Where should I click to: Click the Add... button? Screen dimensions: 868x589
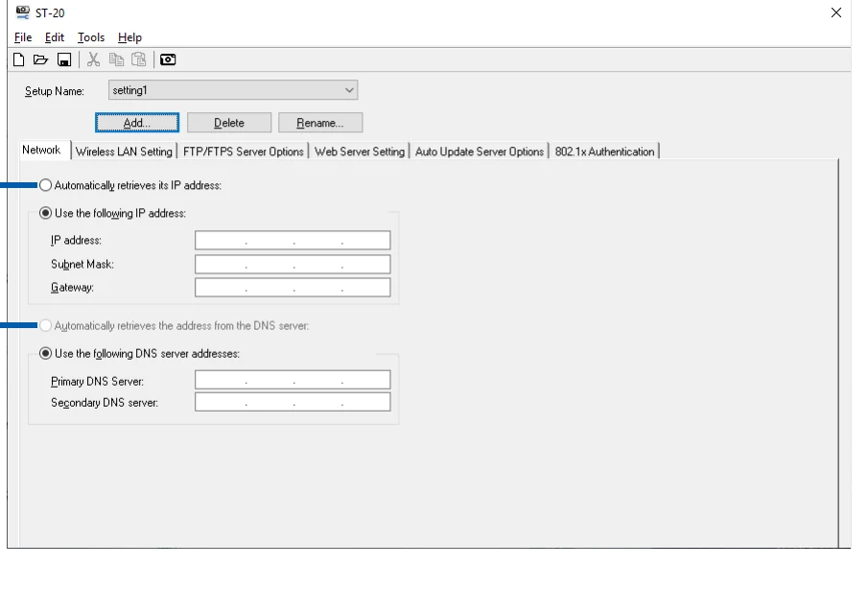(137, 123)
